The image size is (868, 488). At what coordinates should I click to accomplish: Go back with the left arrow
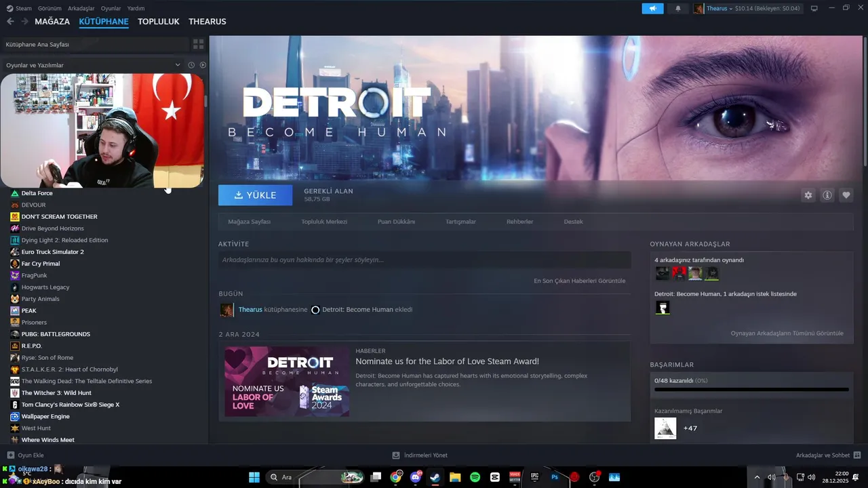pos(10,22)
